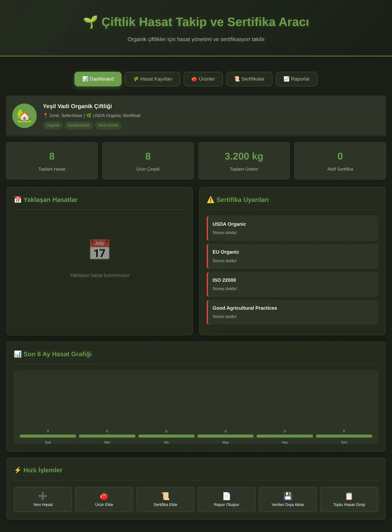The height and width of the screenshot is (532, 392).
Task: Open the Sertifikalar tab
Action: [x=249, y=79]
